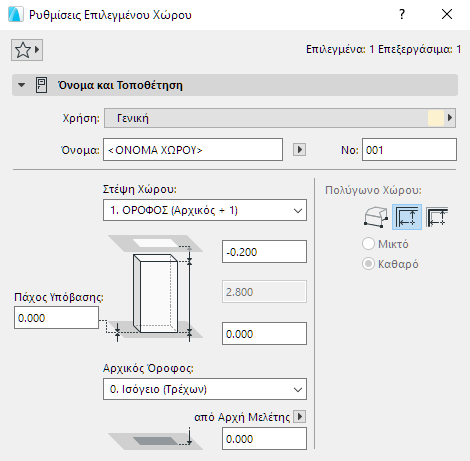
Task: Open the zone name list arrow button
Action: click(x=299, y=150)
